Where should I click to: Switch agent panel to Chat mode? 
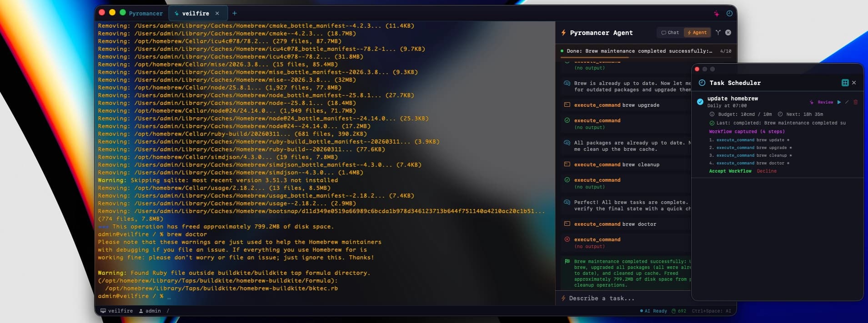[x=670, y=33]
